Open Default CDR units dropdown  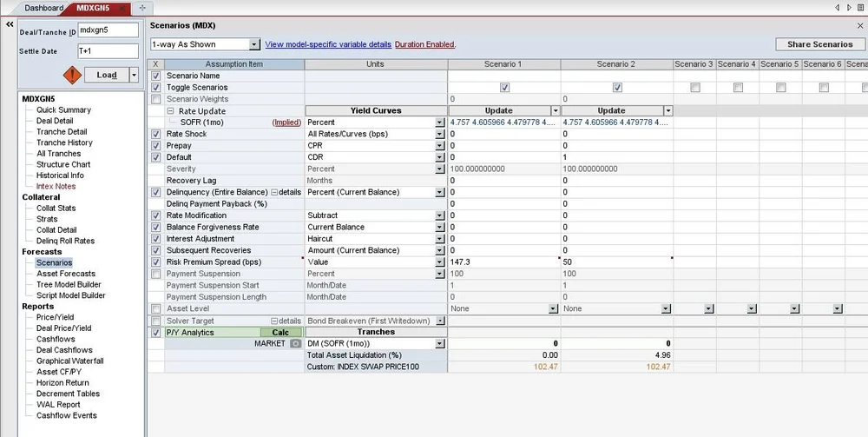440,157
